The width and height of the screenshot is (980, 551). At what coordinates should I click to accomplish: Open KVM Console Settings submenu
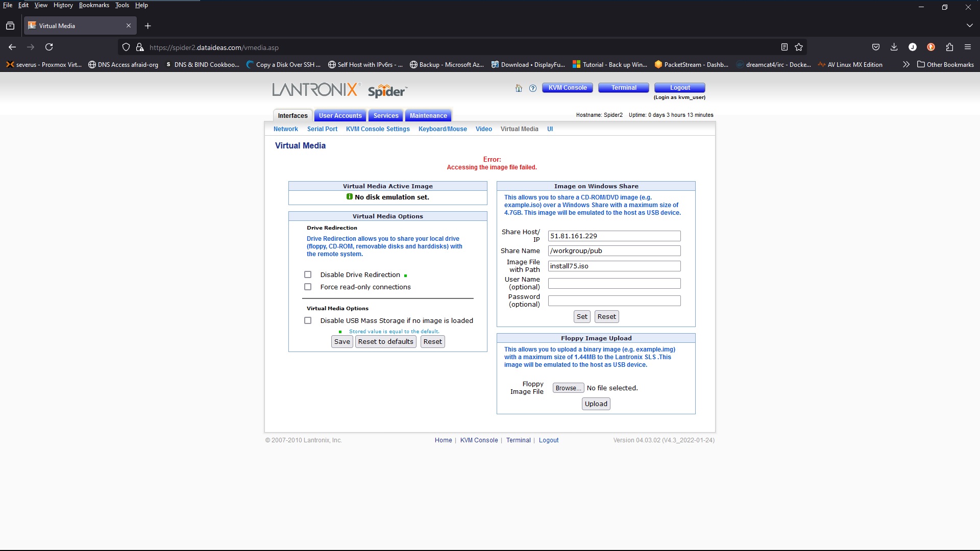tap(378, 129)
